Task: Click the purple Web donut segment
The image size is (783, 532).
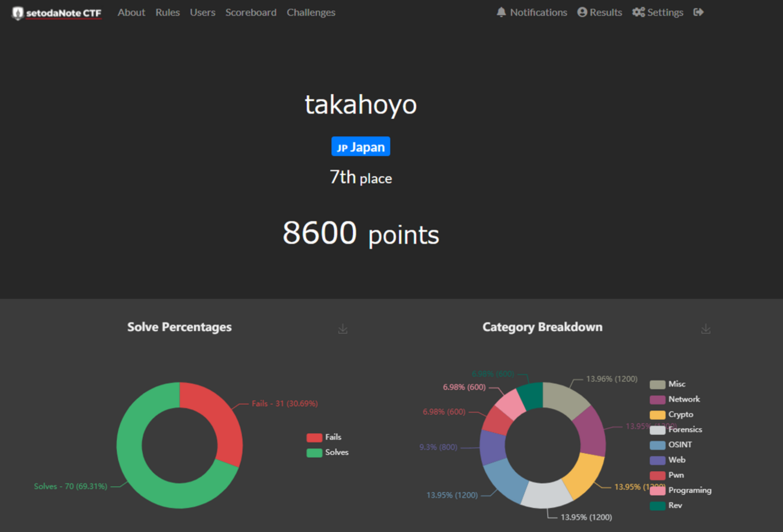Action: pyautogui.click(x=493, y=446)
